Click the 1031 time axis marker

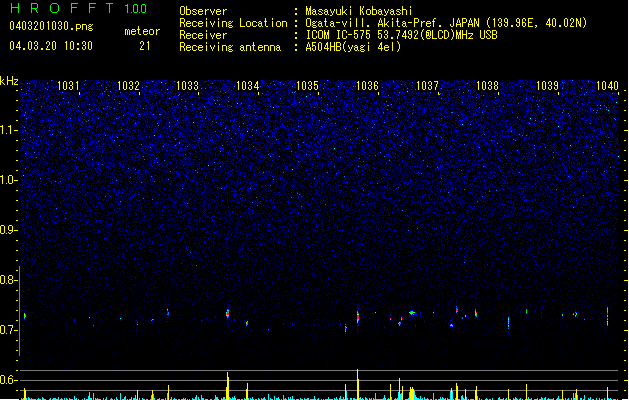click(x=68, y=86)
